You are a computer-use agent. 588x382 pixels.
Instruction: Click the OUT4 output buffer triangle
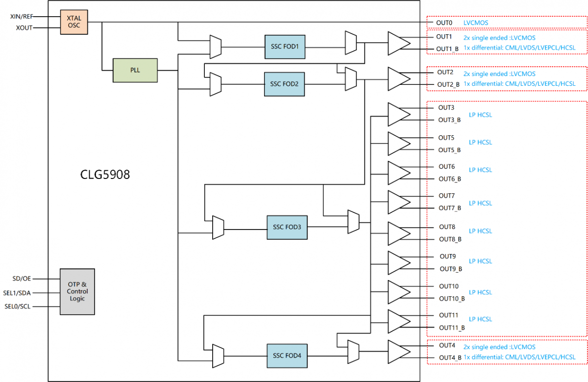[x=399, y=352]
